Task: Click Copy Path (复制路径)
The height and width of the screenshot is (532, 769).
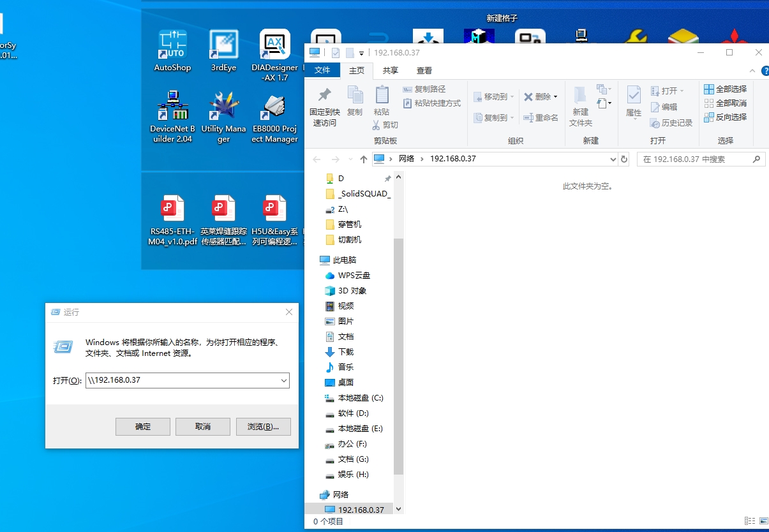Action: pos(424,89)
